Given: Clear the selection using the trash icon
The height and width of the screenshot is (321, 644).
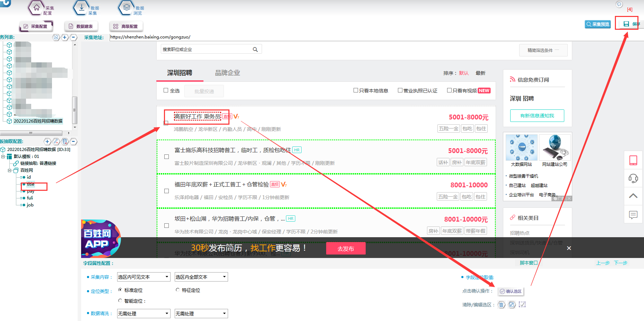Looking at the screenshot, I should coord(502,304).
